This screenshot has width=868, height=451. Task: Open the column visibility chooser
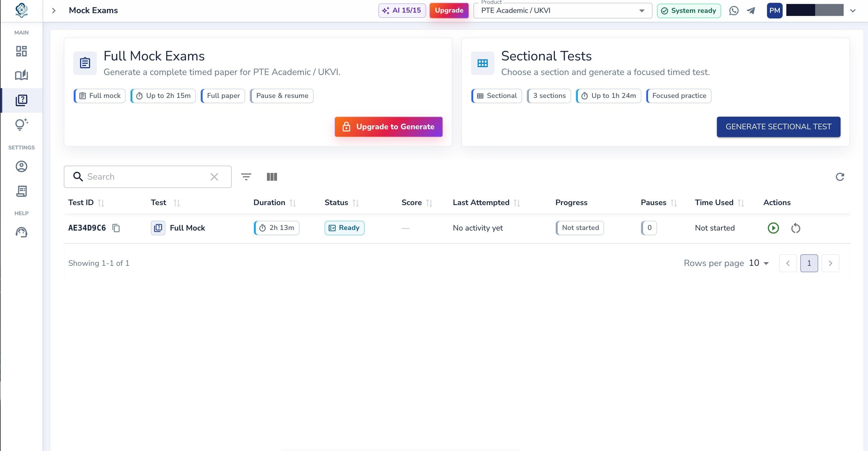point(272,177)
